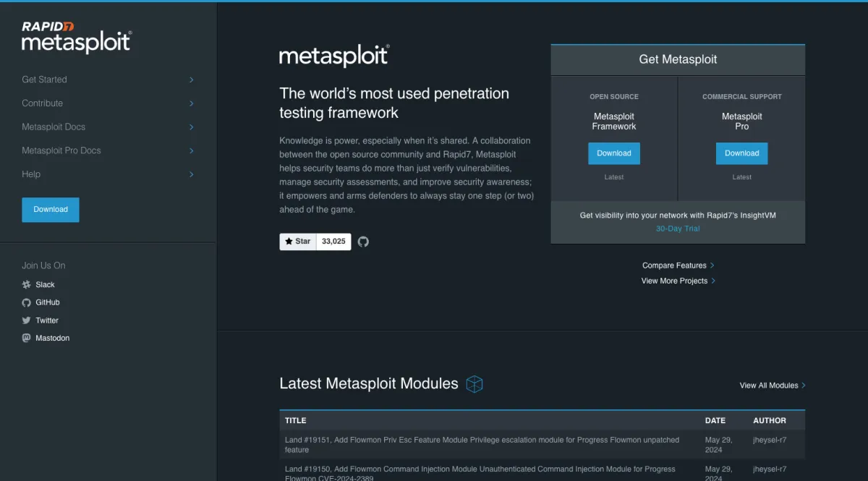Expand the Contribute section arrow
868x481 pixels.
(x=192, y=103)
